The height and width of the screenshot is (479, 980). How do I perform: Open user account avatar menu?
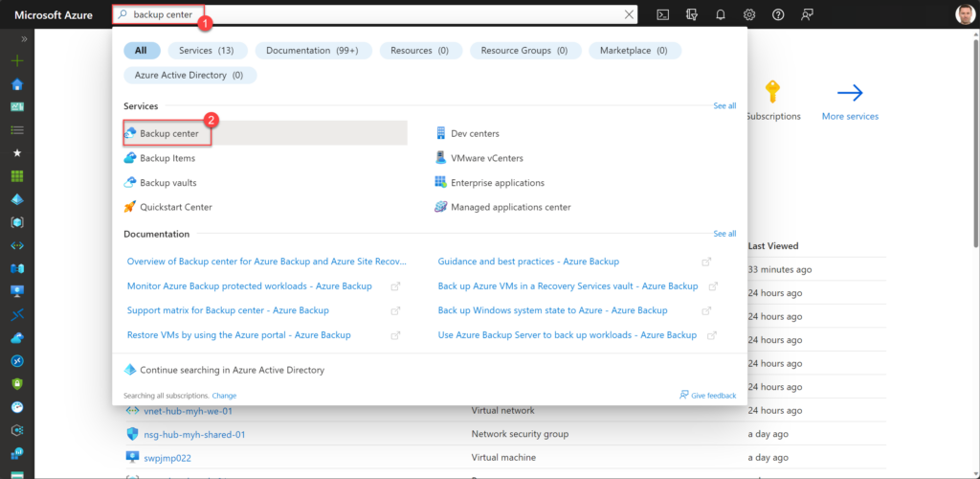point(965,14)
